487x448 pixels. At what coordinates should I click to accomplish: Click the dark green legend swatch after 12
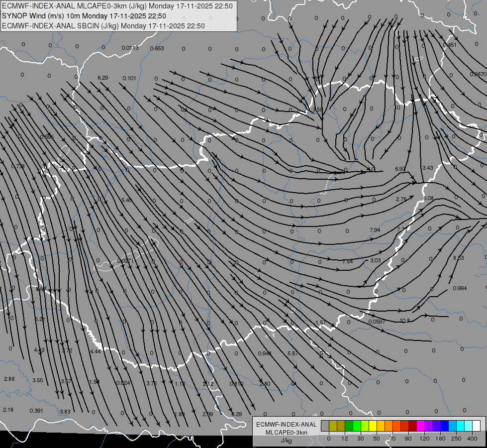[349, 426]
